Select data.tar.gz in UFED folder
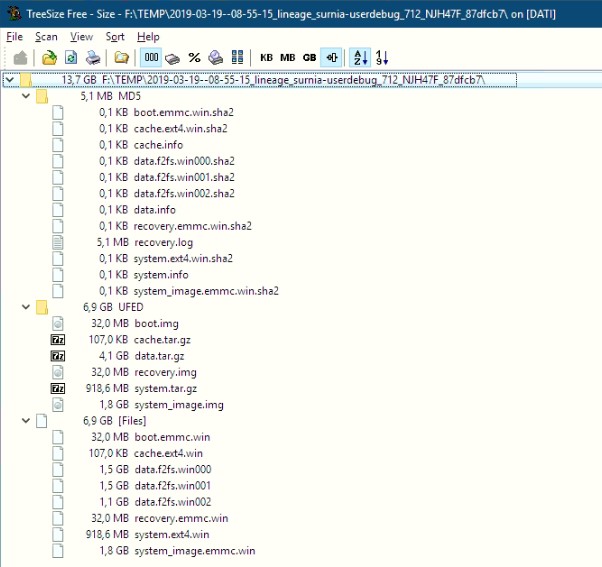 click(x=159, y=356)
